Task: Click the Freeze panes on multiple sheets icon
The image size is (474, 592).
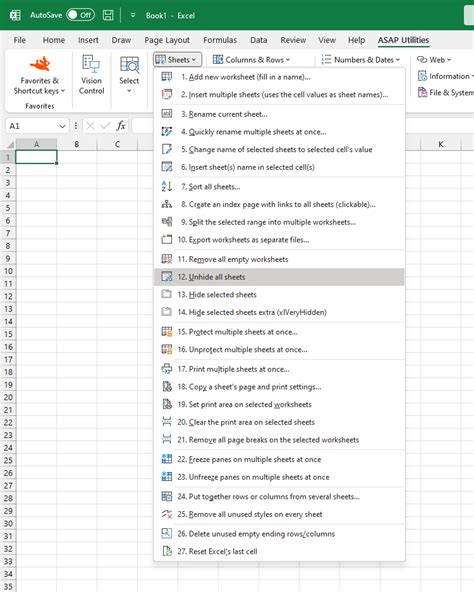Action: point(167,459)
